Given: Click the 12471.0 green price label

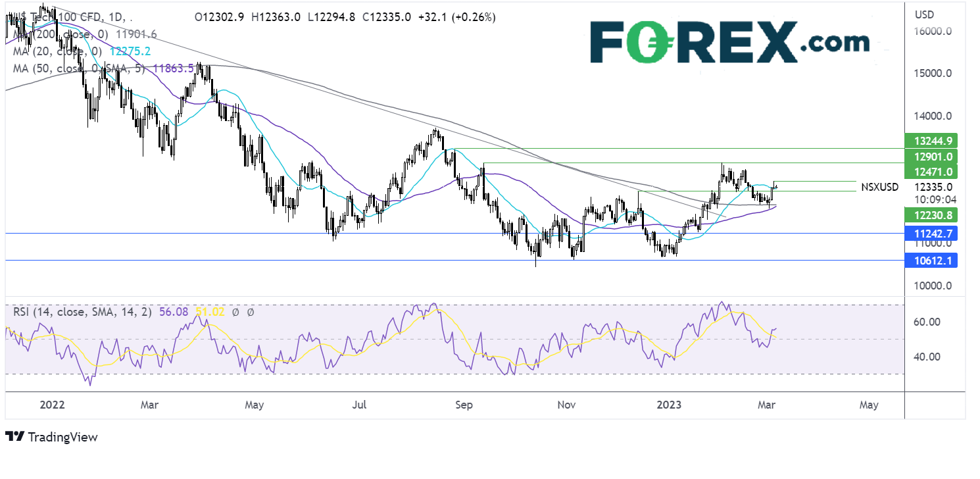Looking at the screenshot, I should point(933,172).
